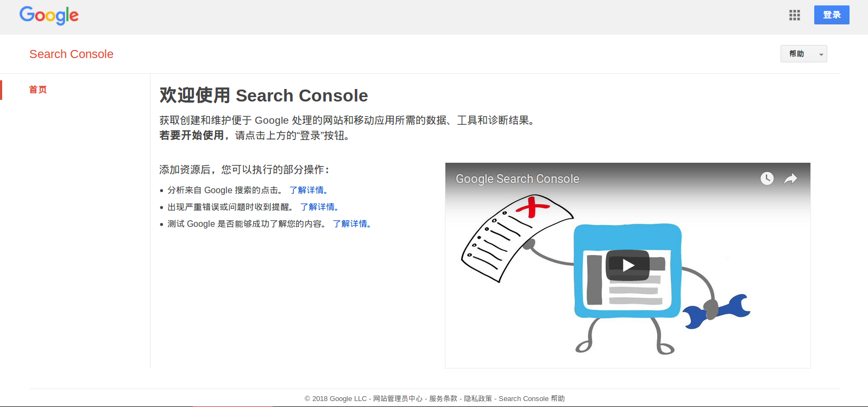868x407 pixels.
Task: Open the 隐私政策 footer link
Action: click(x=478, y=398)
